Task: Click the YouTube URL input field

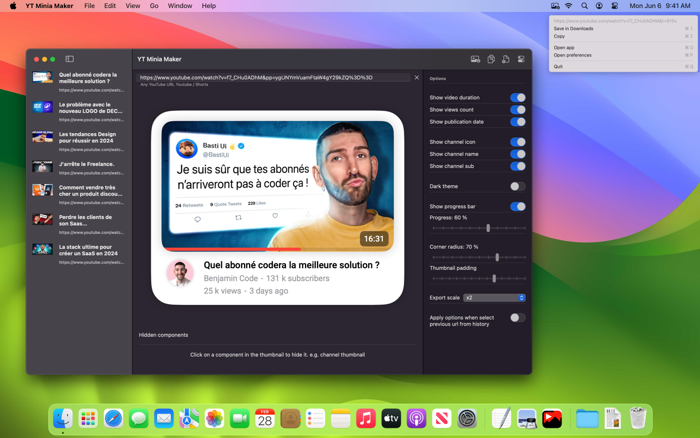Action: [274, 77]
